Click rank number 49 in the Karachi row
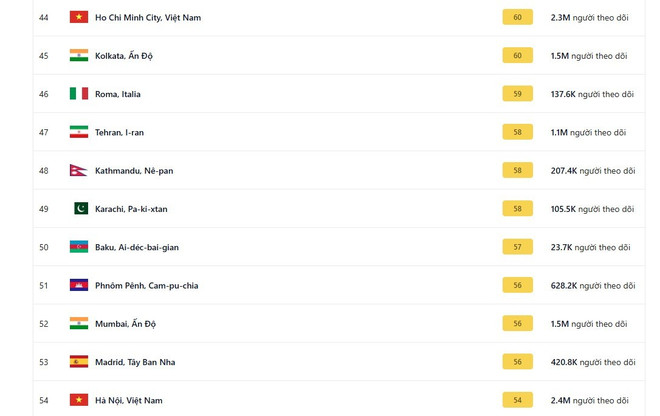660x416 pixels. click(x=43, y=209)
